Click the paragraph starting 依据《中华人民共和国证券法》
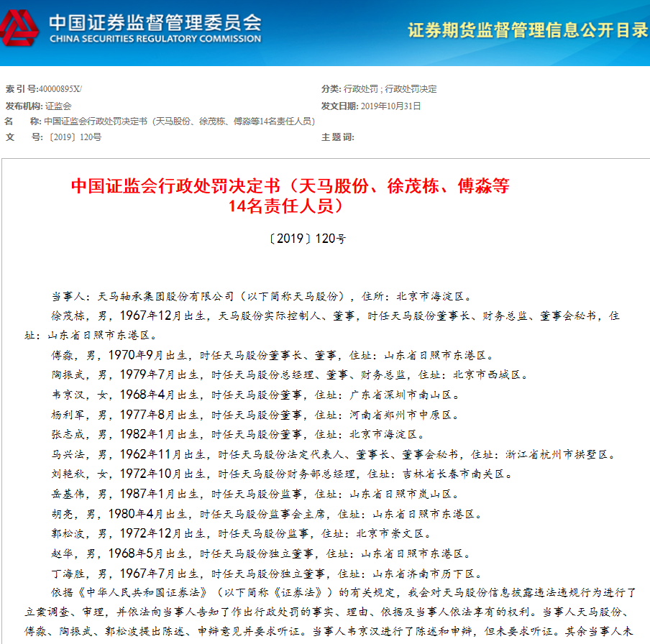The height and width of the screenshot is (644, 650). point(330,612)
